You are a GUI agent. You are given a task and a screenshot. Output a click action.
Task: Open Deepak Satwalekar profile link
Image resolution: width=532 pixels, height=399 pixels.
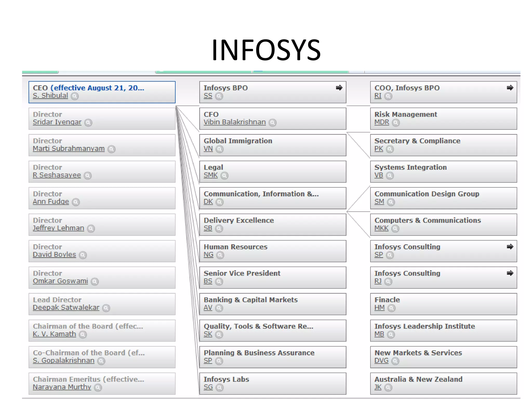point(66,308)
